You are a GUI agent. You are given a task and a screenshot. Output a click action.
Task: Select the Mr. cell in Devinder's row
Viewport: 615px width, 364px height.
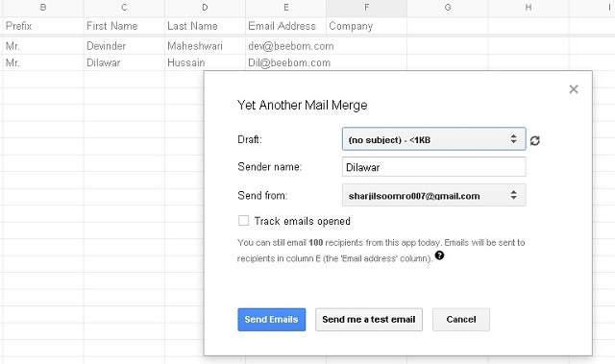click(x=43, y=46)
